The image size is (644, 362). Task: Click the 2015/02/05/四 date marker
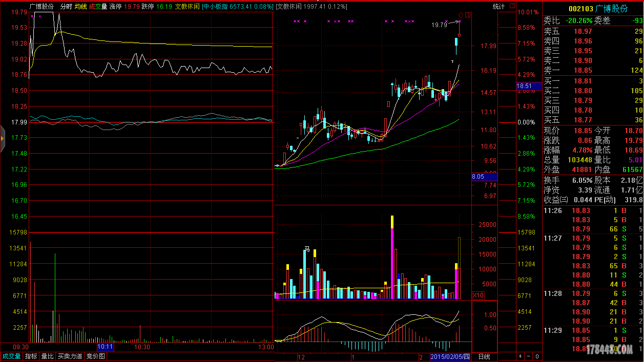[450, 356]
